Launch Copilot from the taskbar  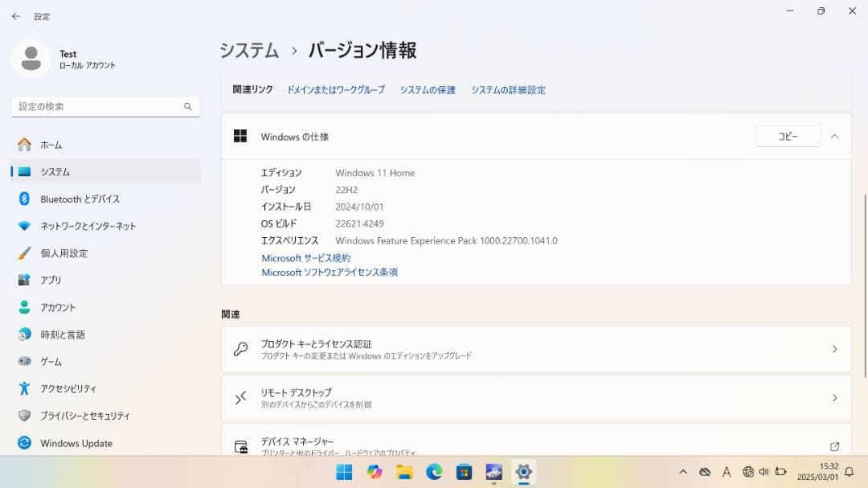[375, 472]
